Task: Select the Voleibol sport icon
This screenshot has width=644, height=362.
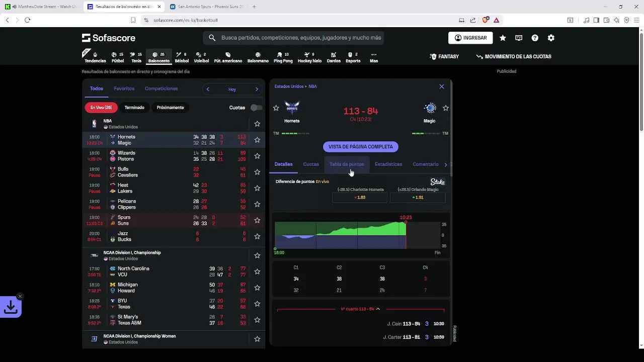Action: pyautogui.click(x=201, y=57)
